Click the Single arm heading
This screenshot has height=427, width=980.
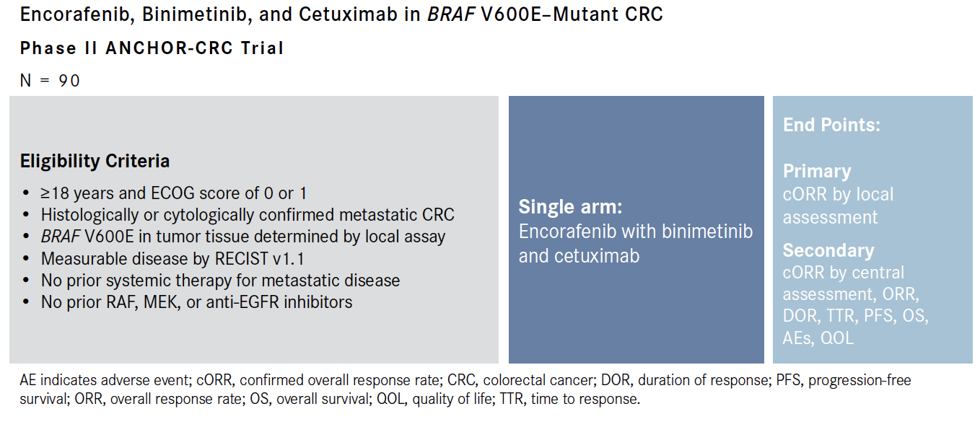(x=570, y=208)
